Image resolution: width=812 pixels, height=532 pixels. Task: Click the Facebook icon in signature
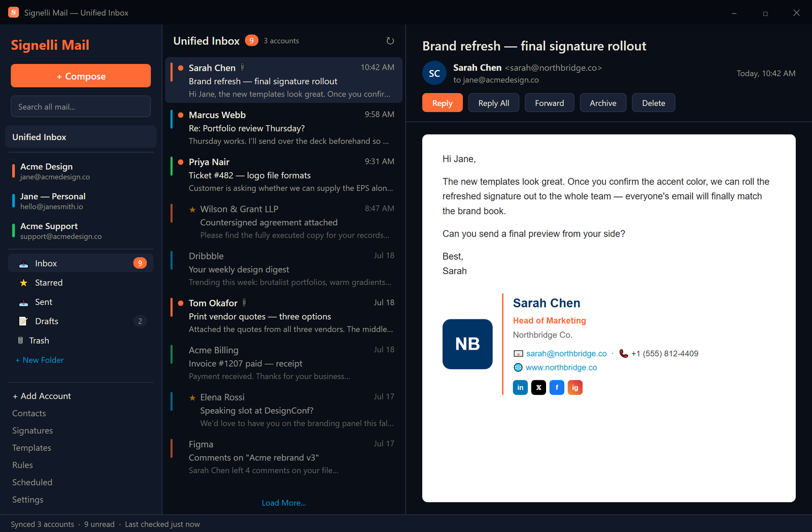tap(557, 387)
